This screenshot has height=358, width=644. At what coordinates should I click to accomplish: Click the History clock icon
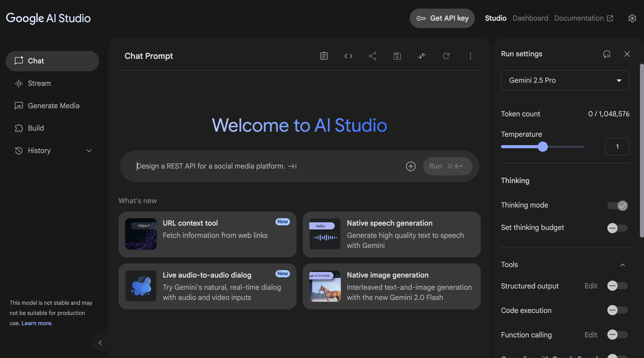[x=19, y=150]
